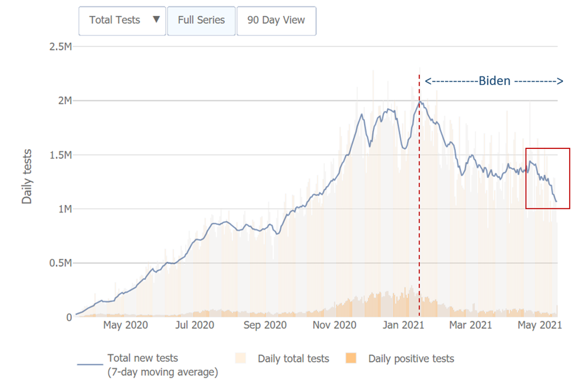Click the light peach Daily total swatch

[x=241, y=359]
